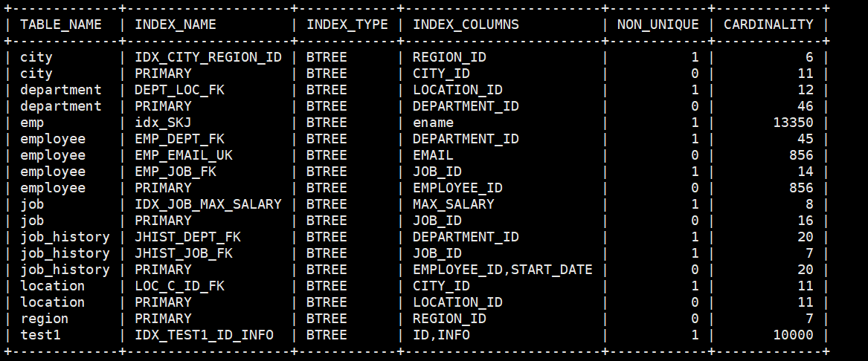Click CITY_ID in the LOC_C_ID_FK row

pos(441,286)
